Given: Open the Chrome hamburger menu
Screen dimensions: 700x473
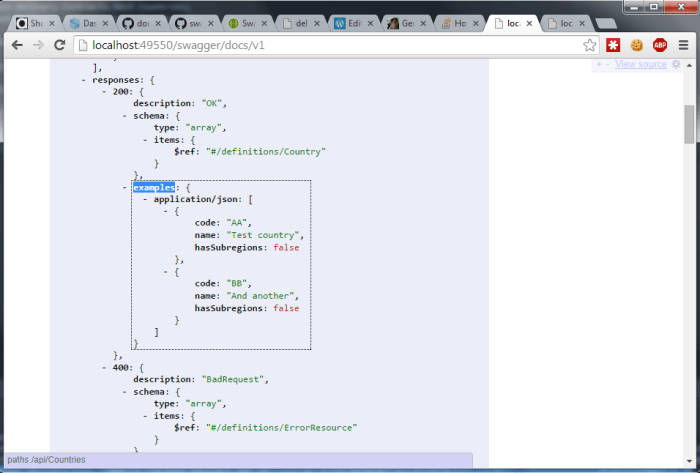Looking at the screenshot, I should click(683, 45).
